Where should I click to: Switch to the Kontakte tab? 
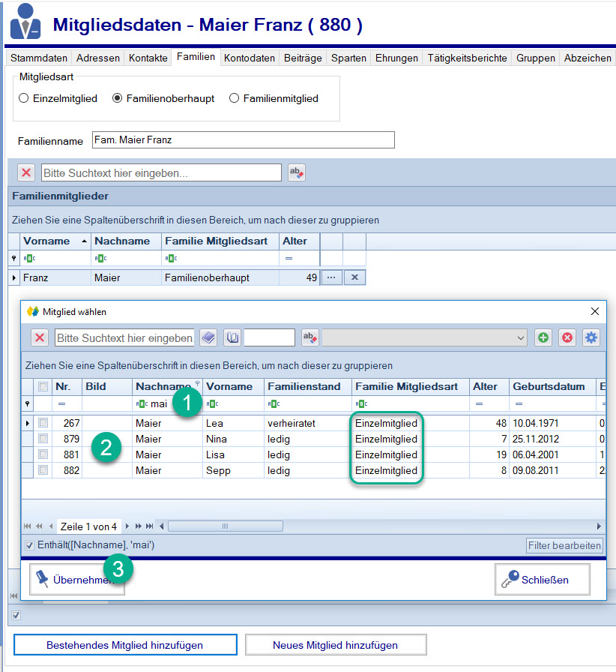tap(148, 58)
